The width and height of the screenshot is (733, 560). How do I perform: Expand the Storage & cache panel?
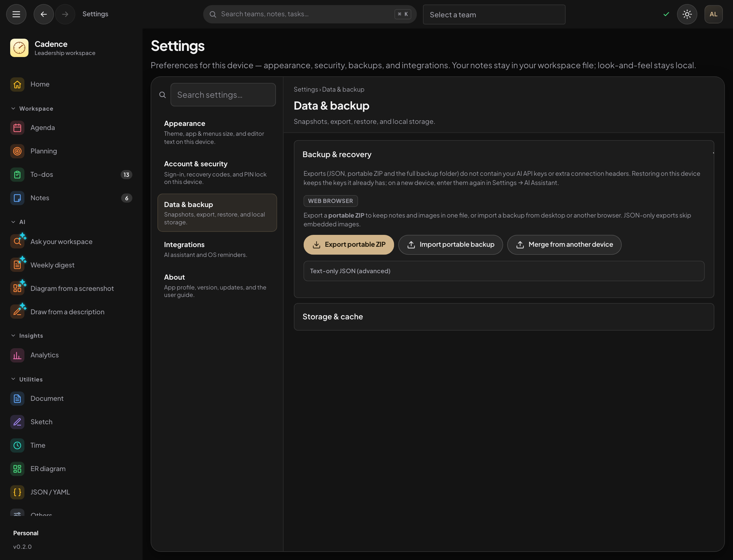[x=504, y=317]
